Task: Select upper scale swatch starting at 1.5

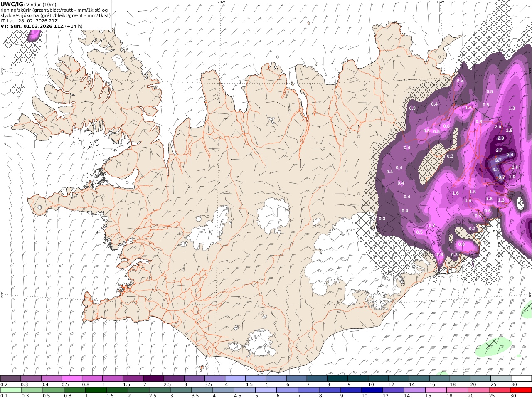Action: 133,379
